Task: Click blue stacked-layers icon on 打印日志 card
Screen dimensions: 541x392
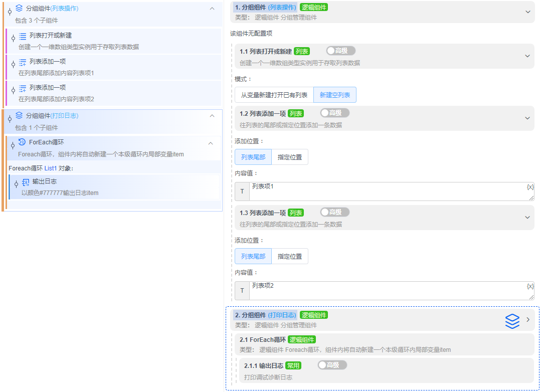Action: [x=512, y=321]
